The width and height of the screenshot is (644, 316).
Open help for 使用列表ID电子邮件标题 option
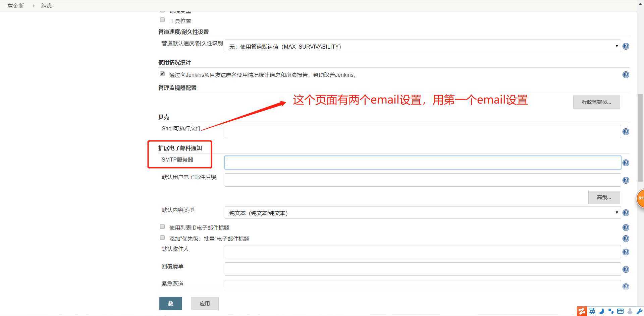coord(626,228)
